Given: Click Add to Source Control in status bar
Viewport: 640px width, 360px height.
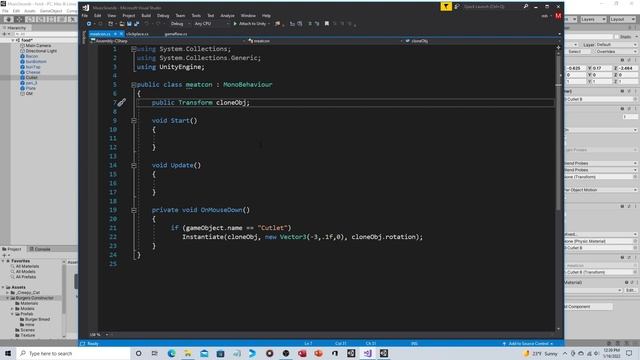Looking at the screenshot, I should pos(528,344).
